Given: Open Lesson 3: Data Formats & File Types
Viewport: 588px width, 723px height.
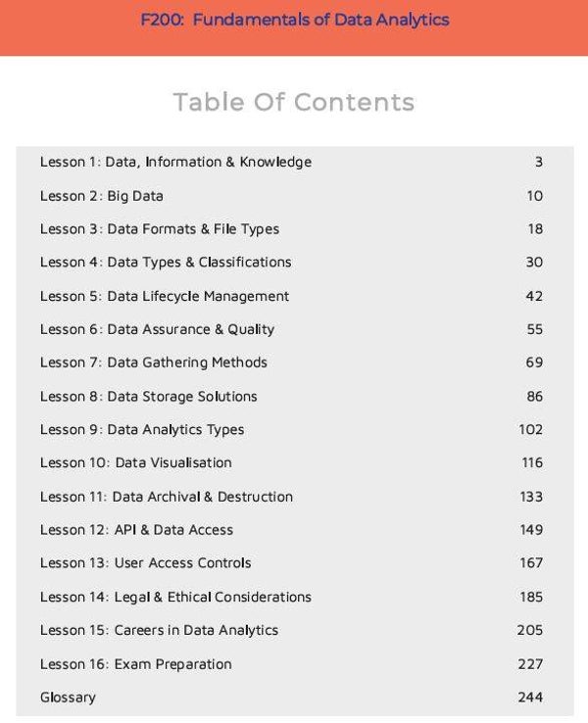Looking at the screenshot, I should point(159,229).
